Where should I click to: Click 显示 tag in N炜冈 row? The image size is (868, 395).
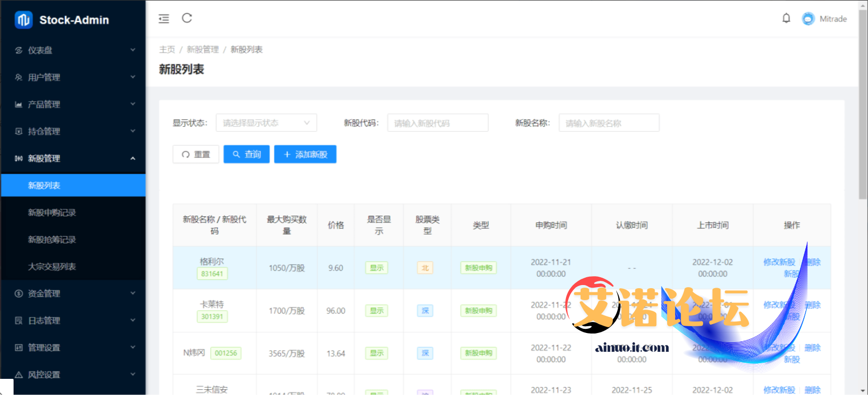377,353
